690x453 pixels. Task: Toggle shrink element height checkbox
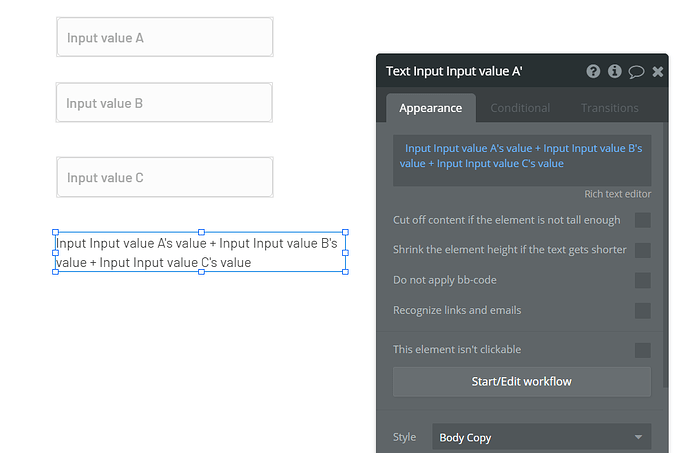pyautogui.click(x=642, y=250)
